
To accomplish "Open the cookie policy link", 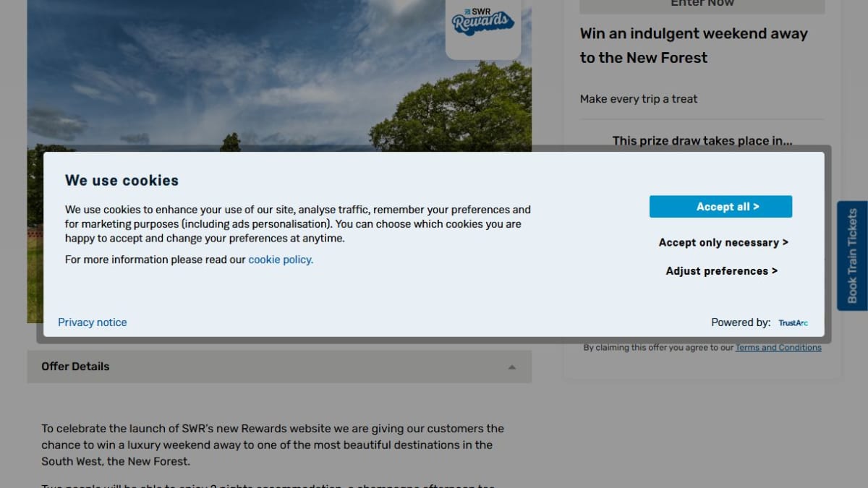I will [281, 260].
